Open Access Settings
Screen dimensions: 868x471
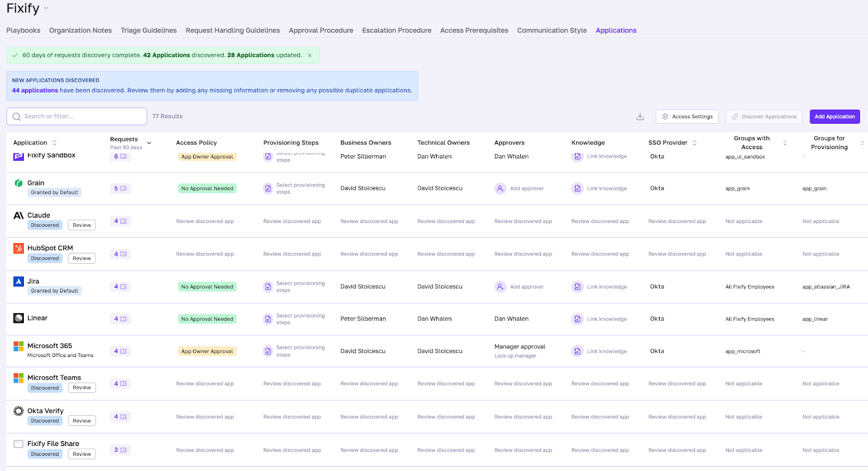[687, 117]
